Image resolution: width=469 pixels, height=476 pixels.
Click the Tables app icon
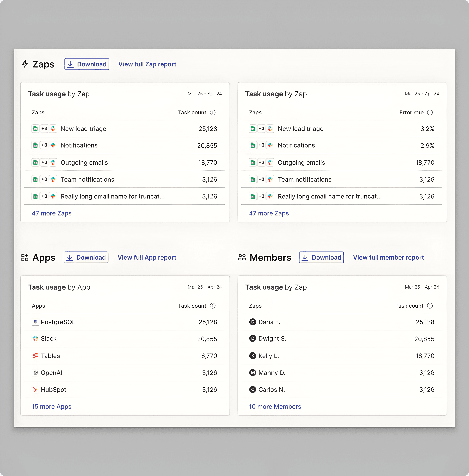tap(35, 355)
